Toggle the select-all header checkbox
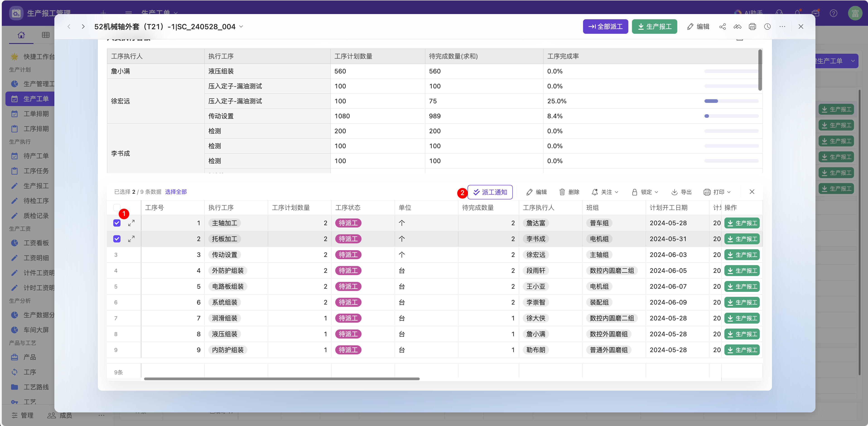Screen dimensions: 868x426 click(117, 207)
